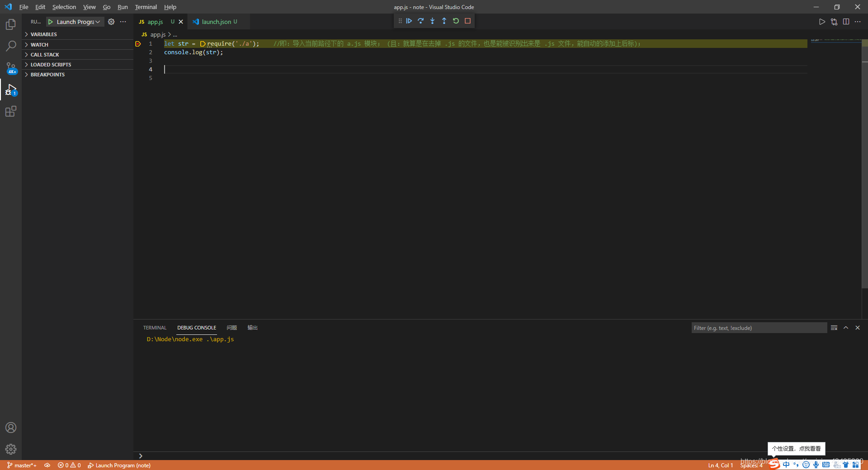Open the Explorer view in activity bar
Viewport: 868px width, 470px height.
click(11, 24)
